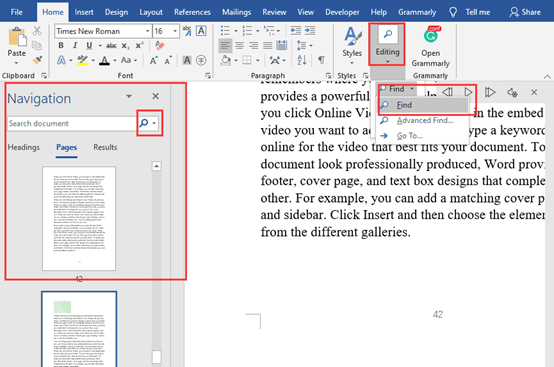The width and height of the screenshot is (554, 367).
Task: Toggle Strikethrough formatting
Action: coord(111,46)
